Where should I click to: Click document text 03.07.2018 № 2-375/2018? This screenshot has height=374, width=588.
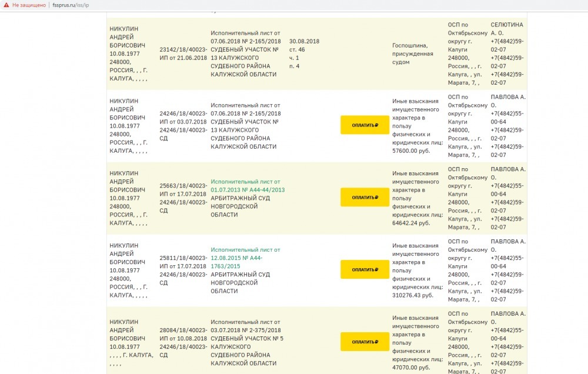click(x=246, y=330)
